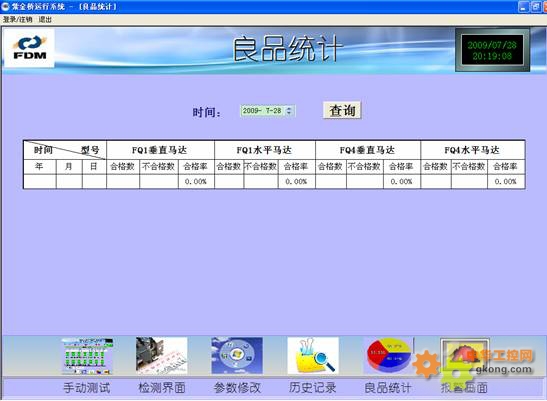The image size is (547, 401).
Task: Open the 历史记录 history records icon
Action: coord(313,356)
